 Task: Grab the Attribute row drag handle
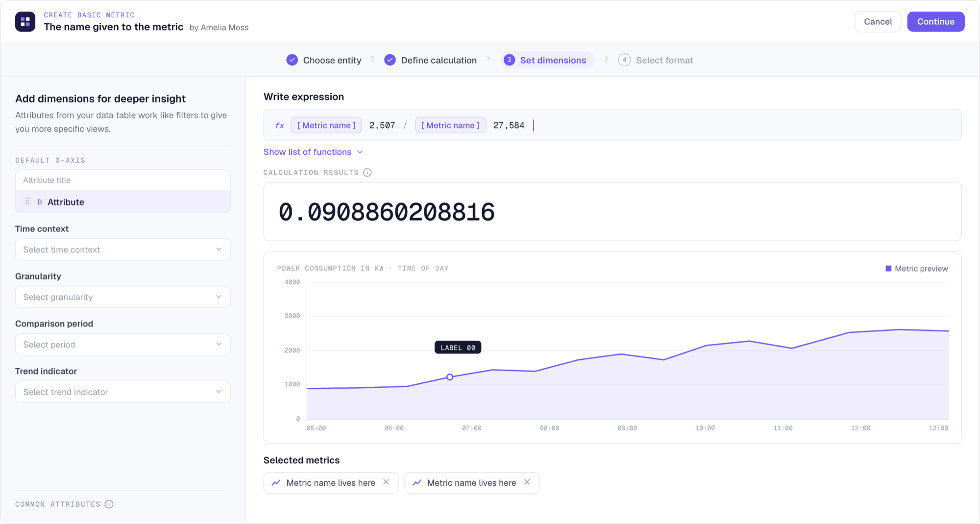[x=27, y=201]
